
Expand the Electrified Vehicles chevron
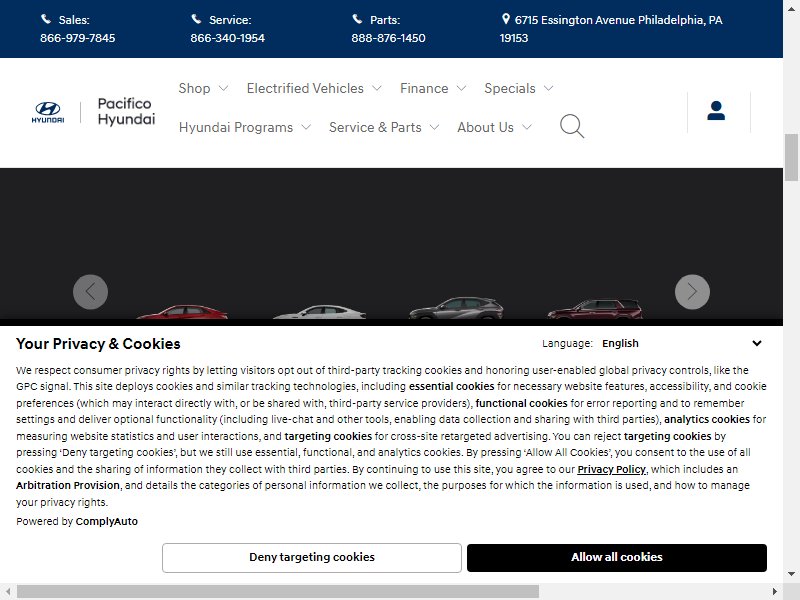click(377, 88)
